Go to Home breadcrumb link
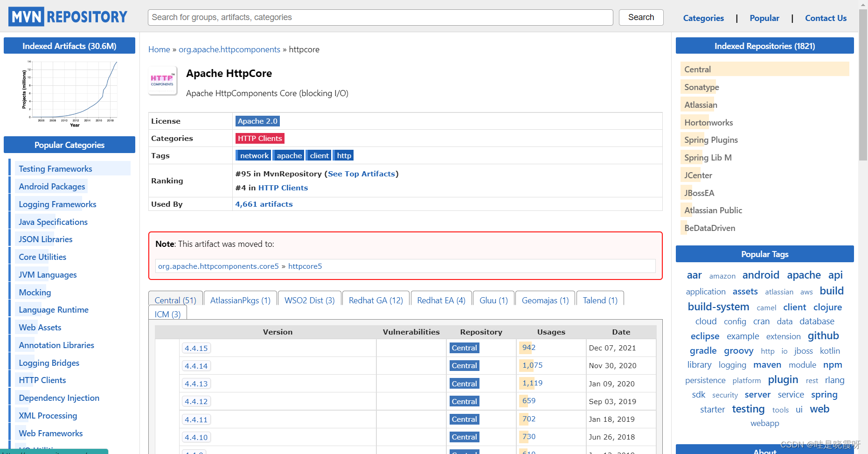Viewport: 868px width, 454px height. tap(159, 49)
